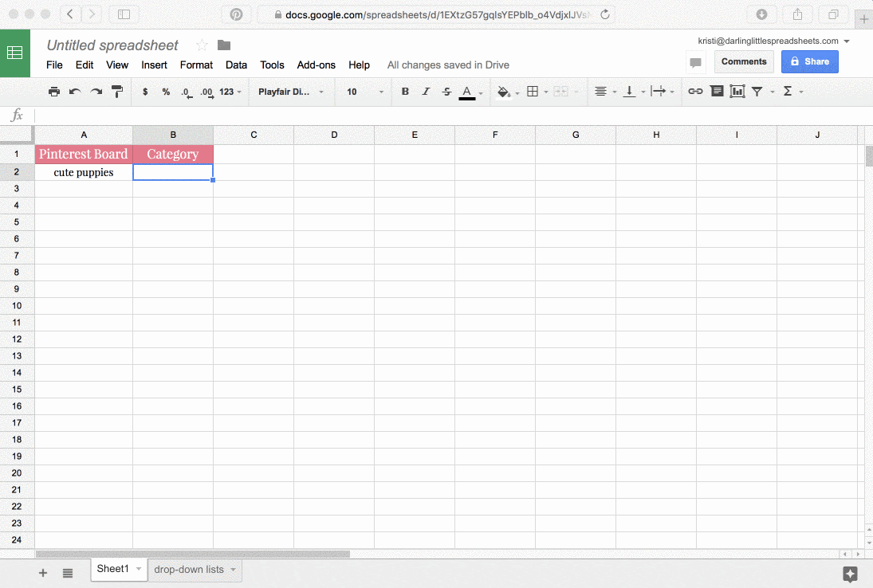This screenshot has width=873, height=588.
Task: Open the Explore button at bottom right
Action: 850,574
